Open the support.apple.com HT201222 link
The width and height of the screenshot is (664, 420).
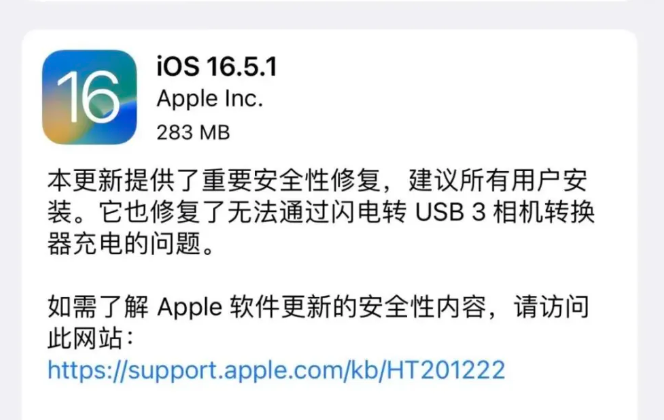(x=276, y=370)
